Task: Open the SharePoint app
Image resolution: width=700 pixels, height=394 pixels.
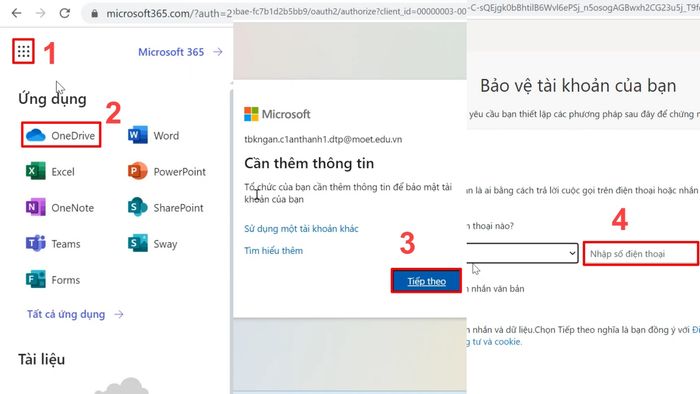Action: pos(166,207)
